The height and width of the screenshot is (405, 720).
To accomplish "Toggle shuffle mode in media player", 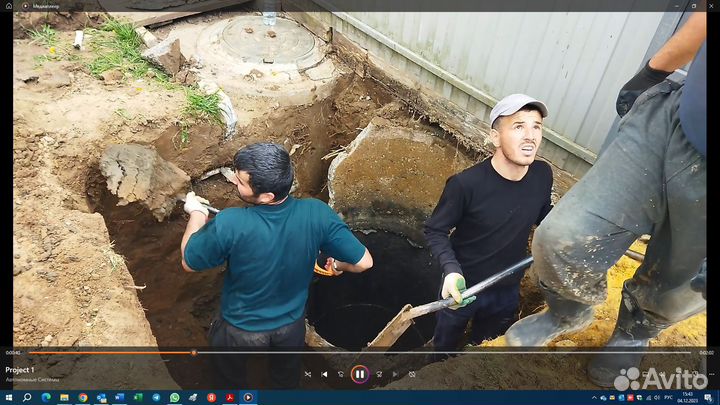I will point(308,375).
